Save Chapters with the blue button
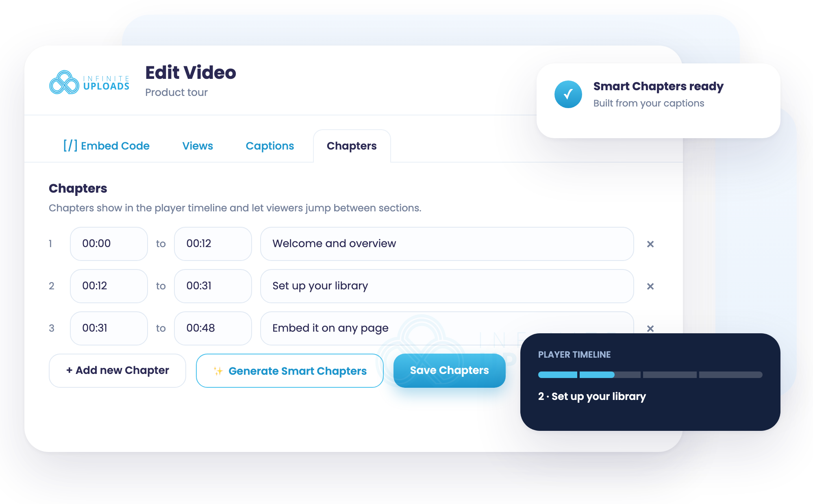The height and width of the screenshot is (504, 813). tap(449, 370)
